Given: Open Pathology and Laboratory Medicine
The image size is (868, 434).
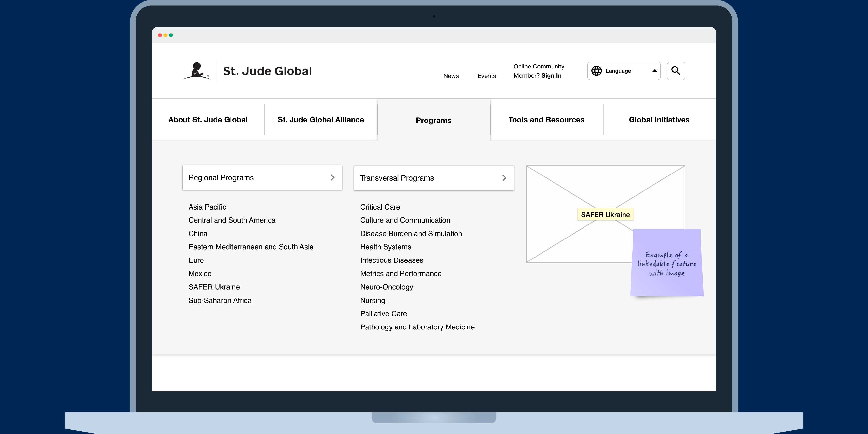Looking at the screenshot, I should pos(417,327).
